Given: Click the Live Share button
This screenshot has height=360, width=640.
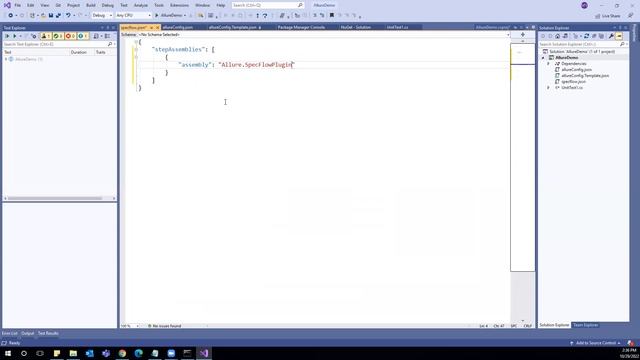Looking at the screenshot, I should coord(607,16).
